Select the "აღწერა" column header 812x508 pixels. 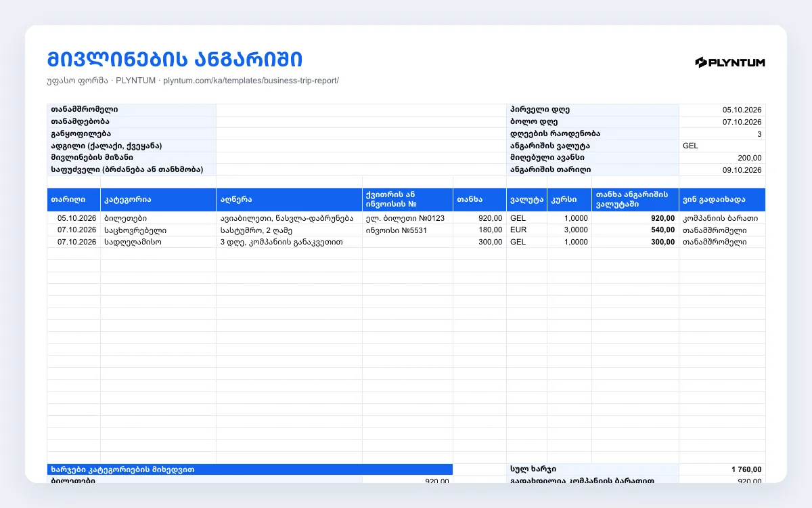coord(289,200)
